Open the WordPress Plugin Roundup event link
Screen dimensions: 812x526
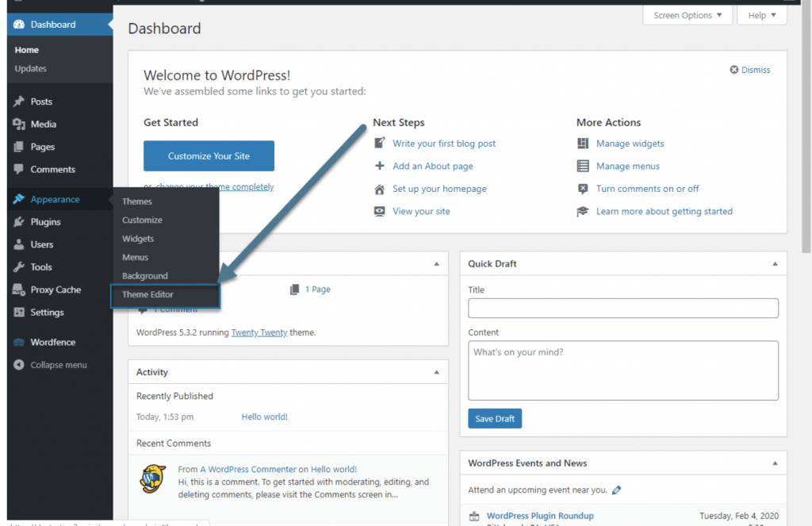tap(540, 516)
